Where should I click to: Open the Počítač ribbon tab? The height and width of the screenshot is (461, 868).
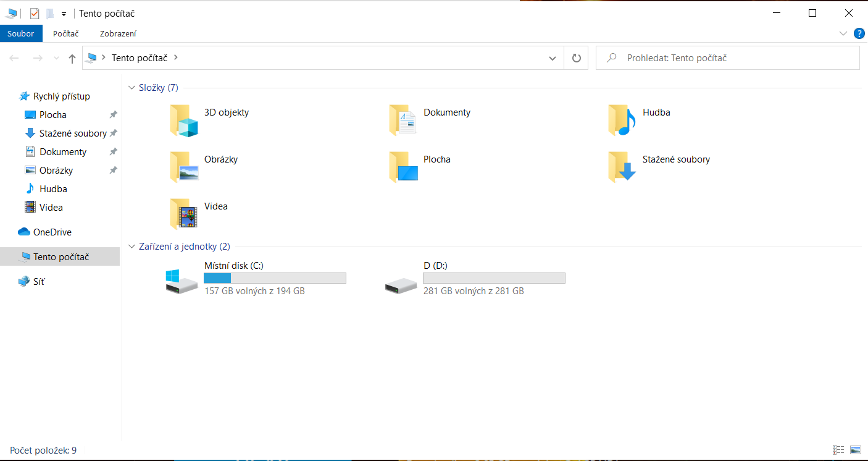coord(66,33)
